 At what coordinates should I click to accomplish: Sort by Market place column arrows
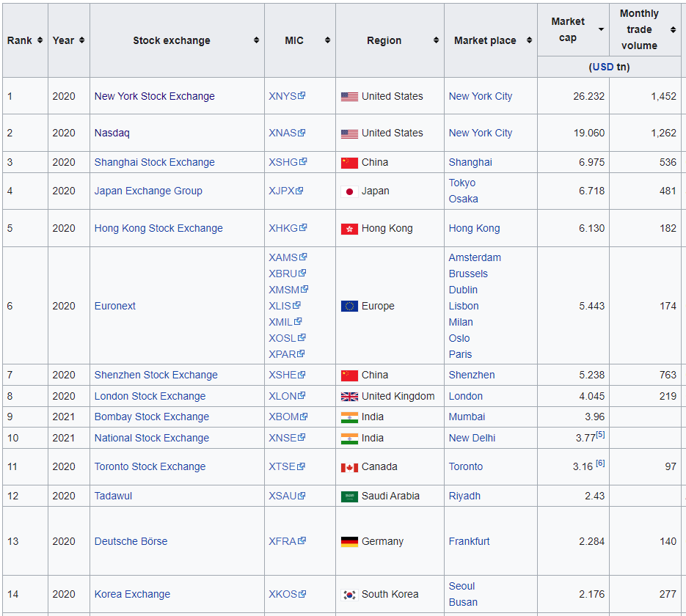tap(530, 40)
